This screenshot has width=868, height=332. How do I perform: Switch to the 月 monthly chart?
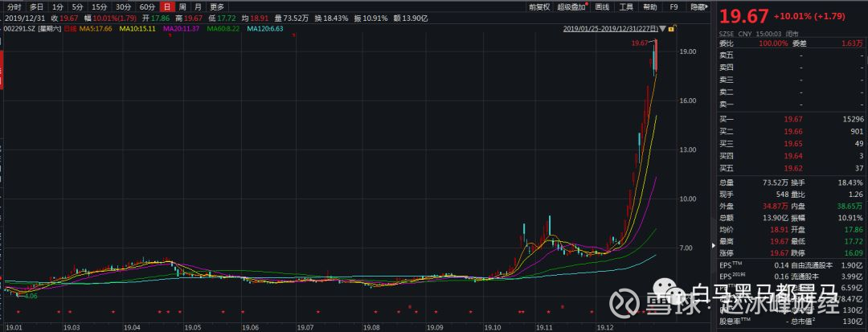(x=199, y=7)
